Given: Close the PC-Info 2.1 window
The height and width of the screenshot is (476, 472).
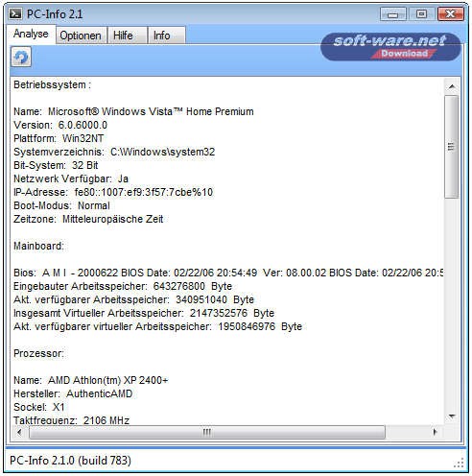Looking at the screenshot, I should click(450, 14).
